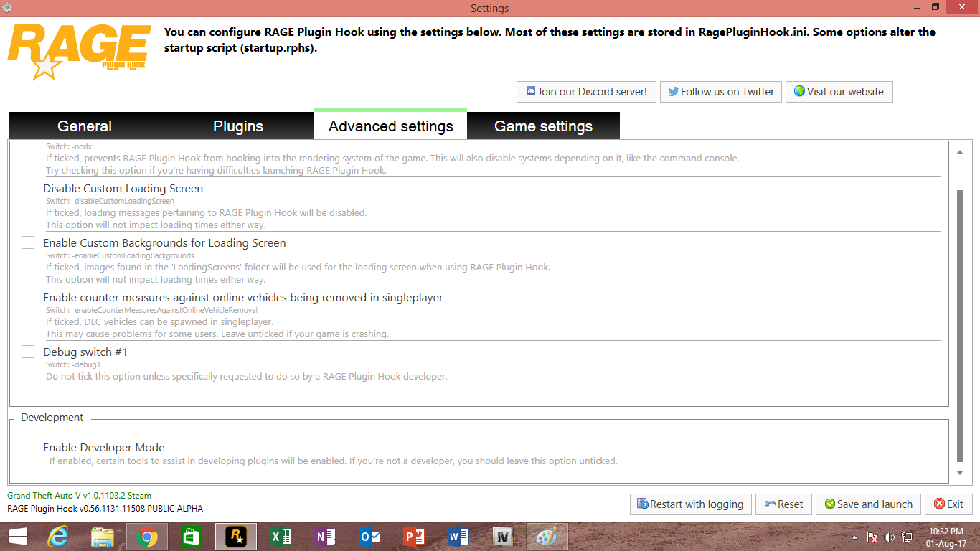Click the 'Grand Theft Auto V v1.0.1103.2 Steam' text
980x551 pixels.
coord(79,496)
